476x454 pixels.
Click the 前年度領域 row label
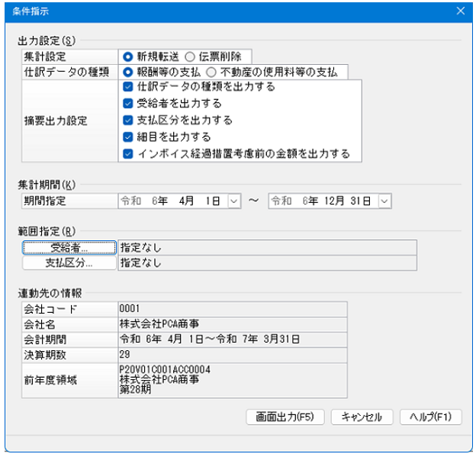tap(50, 380)
